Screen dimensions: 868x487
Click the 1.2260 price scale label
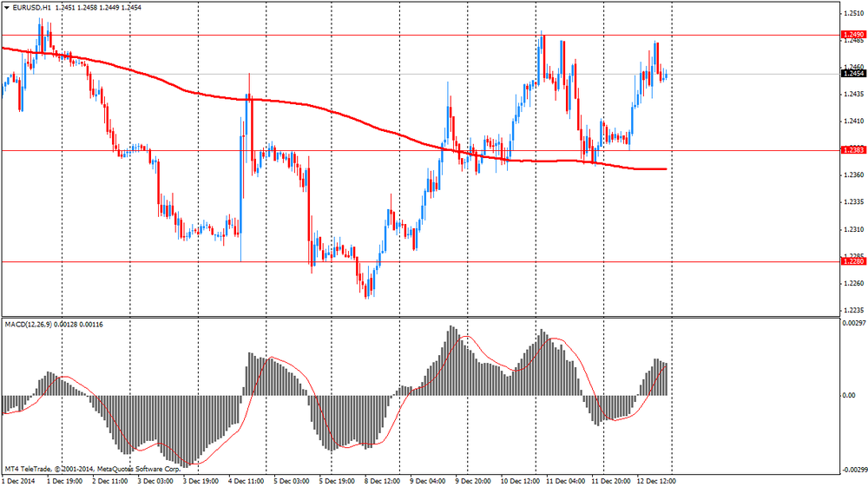pyautogui.click(x=853, y=283)
